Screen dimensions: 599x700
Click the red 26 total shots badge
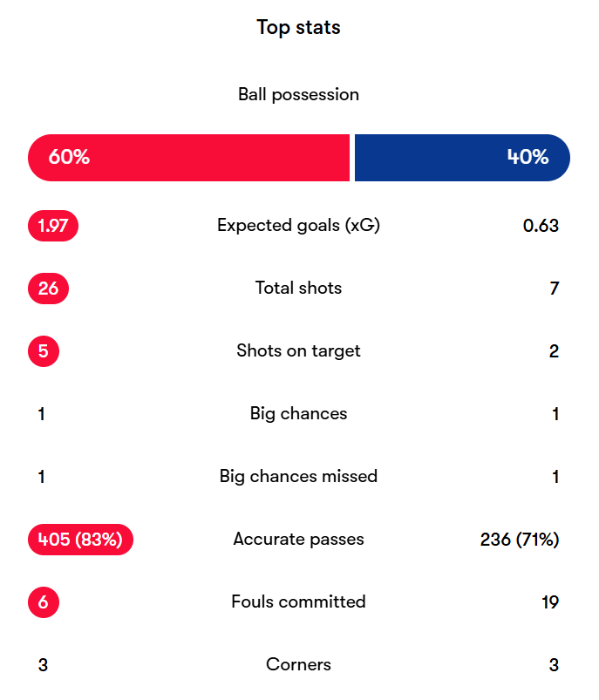tap(48, 289)
